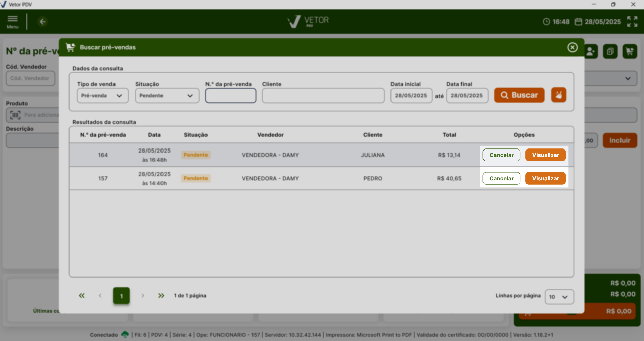This screenshot has height=341, width=644.
Task: Open the hamburger Menu icon
Action: (13, 22)
